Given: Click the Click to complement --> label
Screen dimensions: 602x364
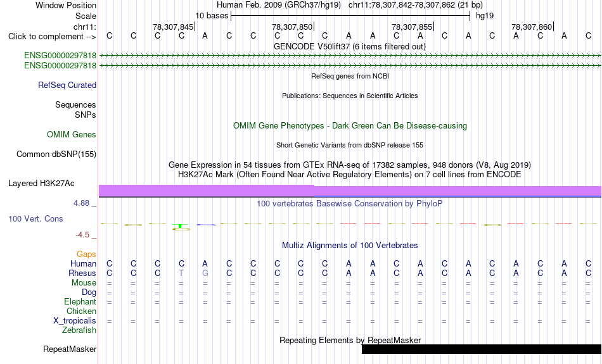Looking at the screenshot, I should 52,37.
